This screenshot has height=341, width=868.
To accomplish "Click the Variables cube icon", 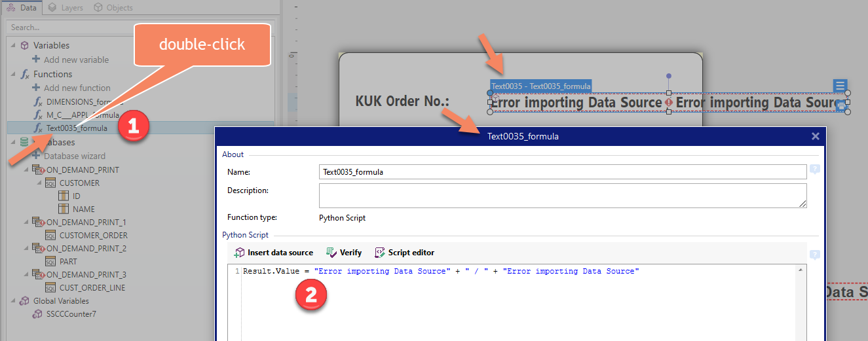I will (25, 45).
